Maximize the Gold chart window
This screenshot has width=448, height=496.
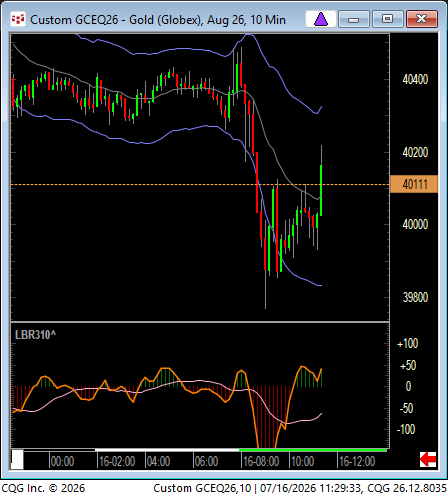[x=387, y=19]
